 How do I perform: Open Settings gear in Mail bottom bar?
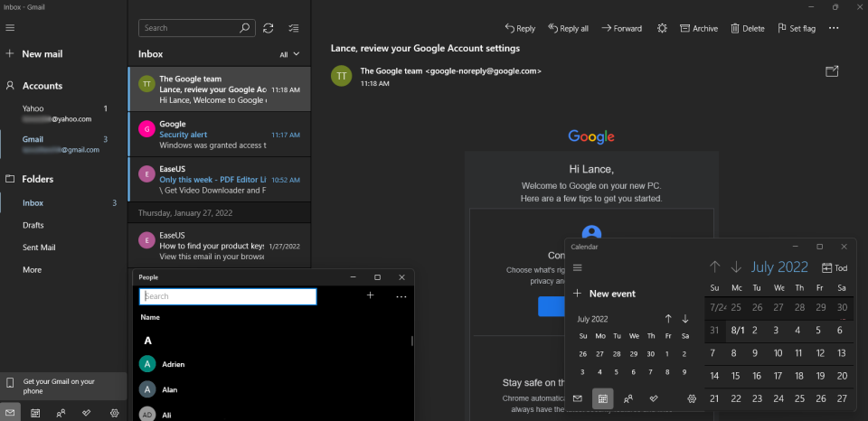coord(115,412)
